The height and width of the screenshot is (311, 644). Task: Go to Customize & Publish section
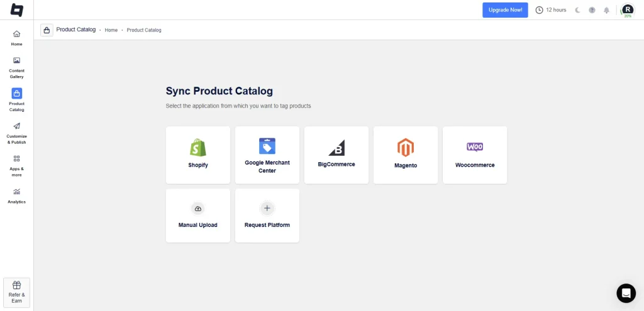[17, 133]
